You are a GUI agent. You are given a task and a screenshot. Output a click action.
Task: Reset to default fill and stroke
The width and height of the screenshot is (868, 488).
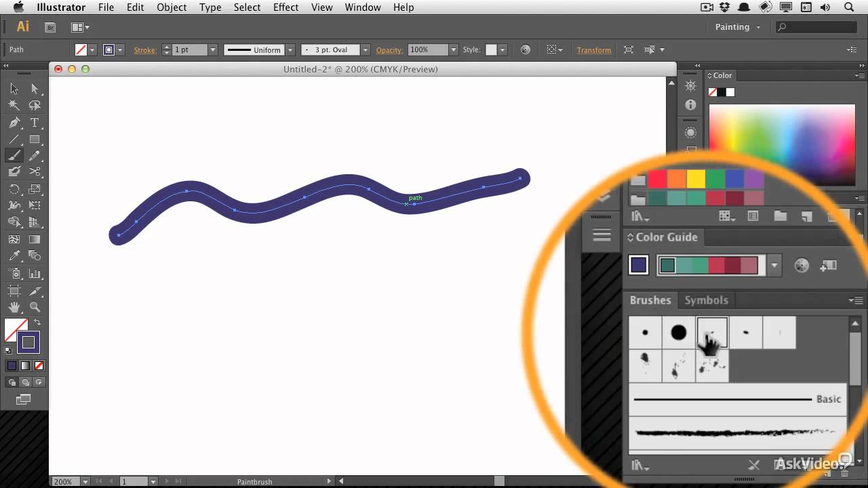(8, 350)
